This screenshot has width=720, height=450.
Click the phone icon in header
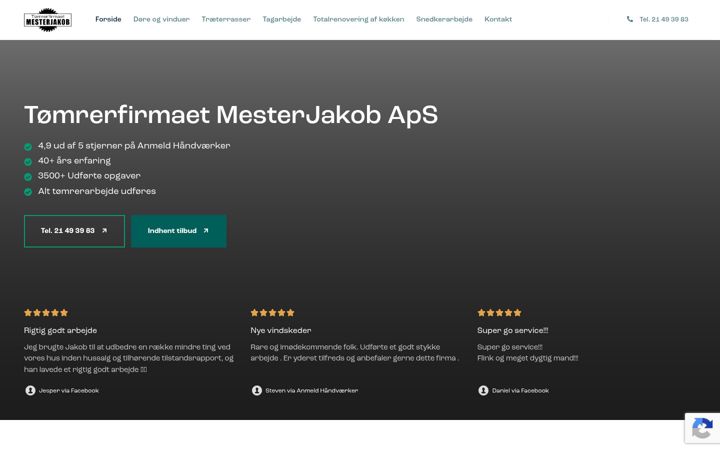click(x=630, y=19)
